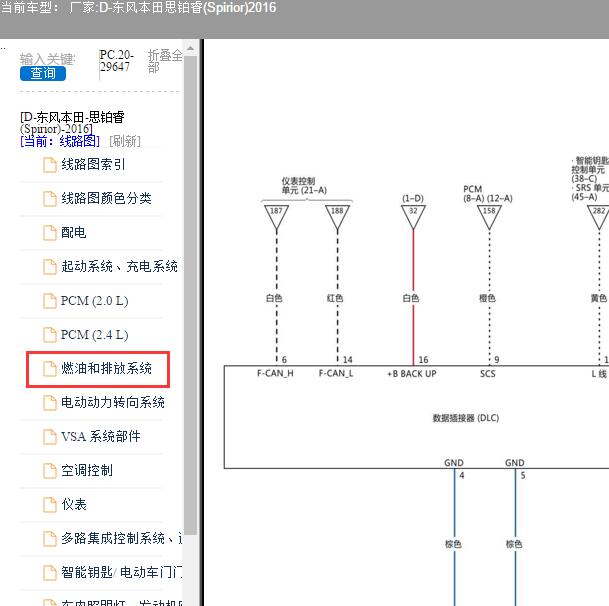Click document icon beside 电动动力转向系统

coord(50,402)
